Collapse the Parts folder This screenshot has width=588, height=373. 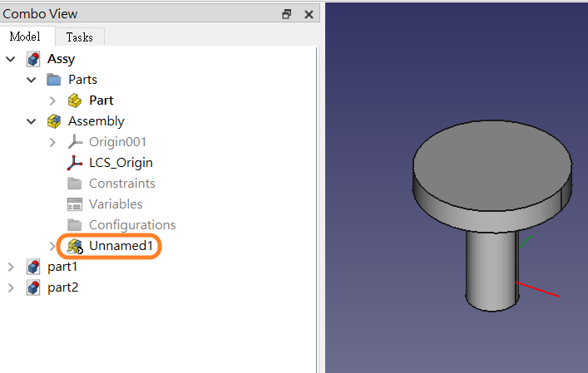32,80
